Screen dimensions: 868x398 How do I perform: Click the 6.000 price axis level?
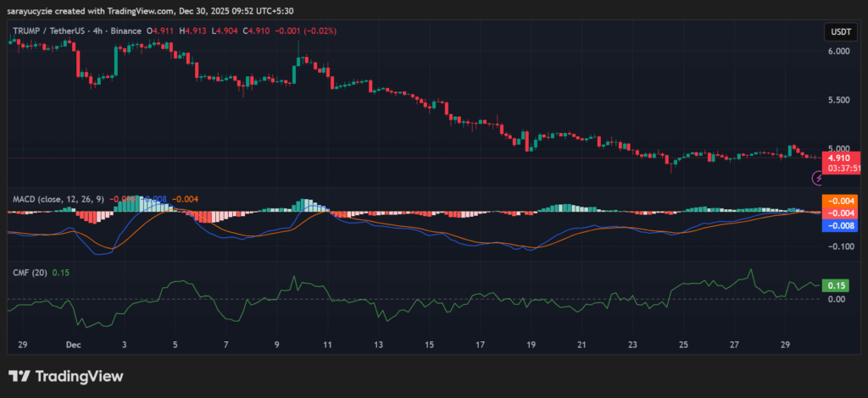837,51
